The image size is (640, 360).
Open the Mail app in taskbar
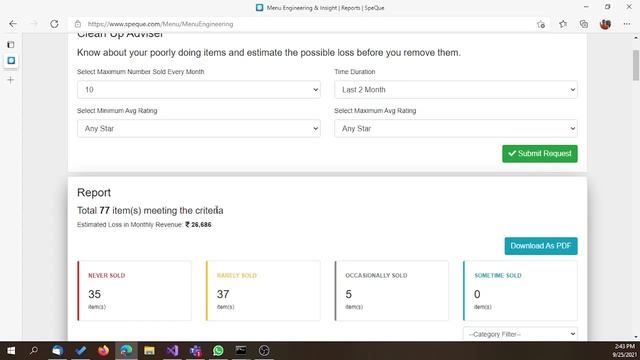(58, 351)
